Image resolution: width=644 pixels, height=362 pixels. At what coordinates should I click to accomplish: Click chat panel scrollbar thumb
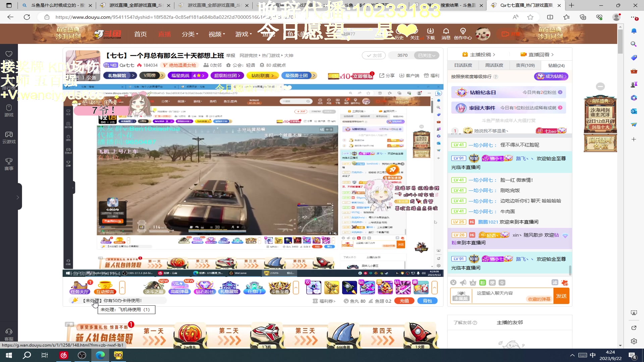click(570, 270)
